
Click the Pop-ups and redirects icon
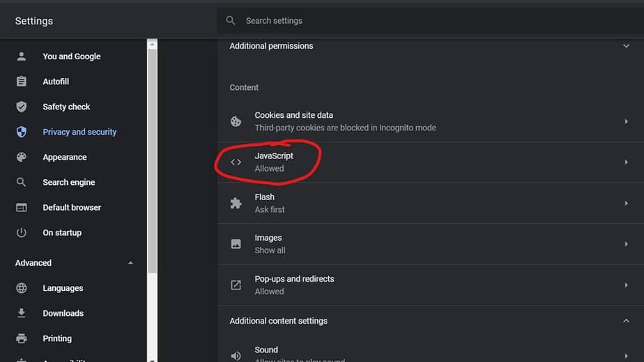pos(236,285)
